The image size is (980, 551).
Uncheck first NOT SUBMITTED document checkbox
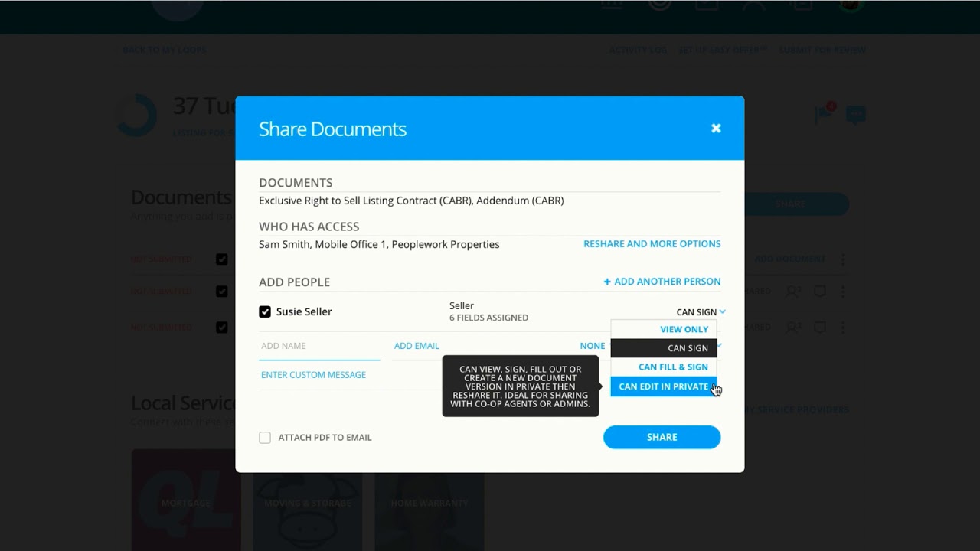221,259
